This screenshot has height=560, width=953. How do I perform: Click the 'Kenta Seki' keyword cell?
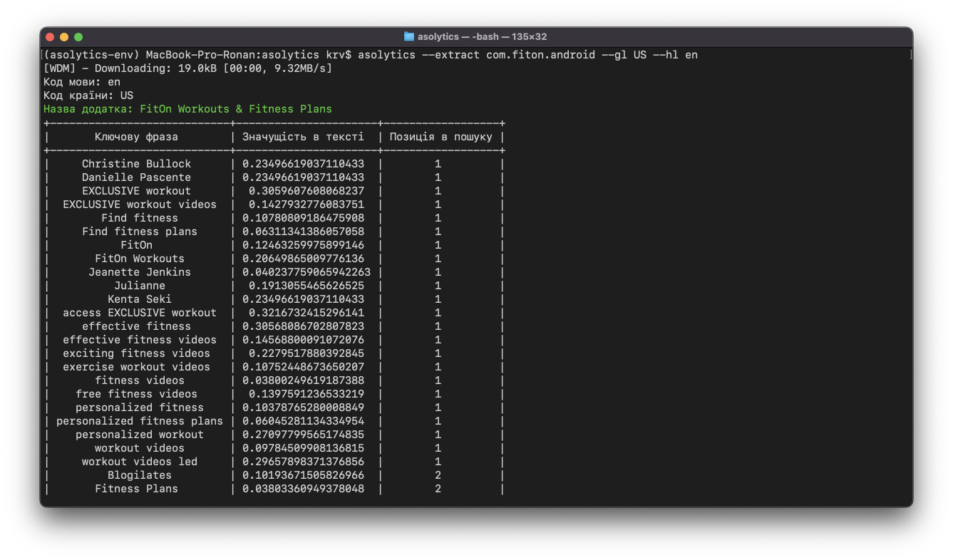point(140,299)
